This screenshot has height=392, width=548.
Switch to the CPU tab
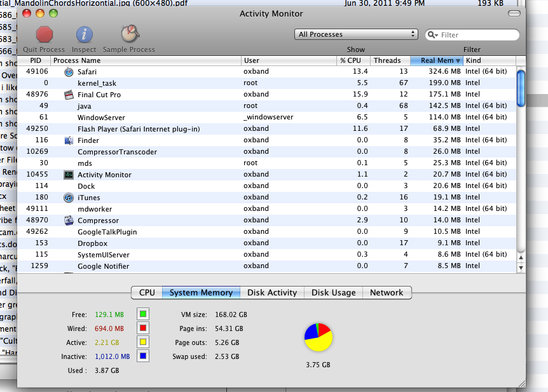(x=147, y=293)
